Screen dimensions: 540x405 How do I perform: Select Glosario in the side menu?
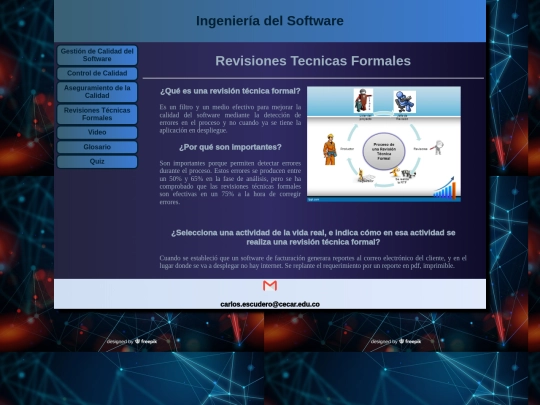click(x=97, y=147)
